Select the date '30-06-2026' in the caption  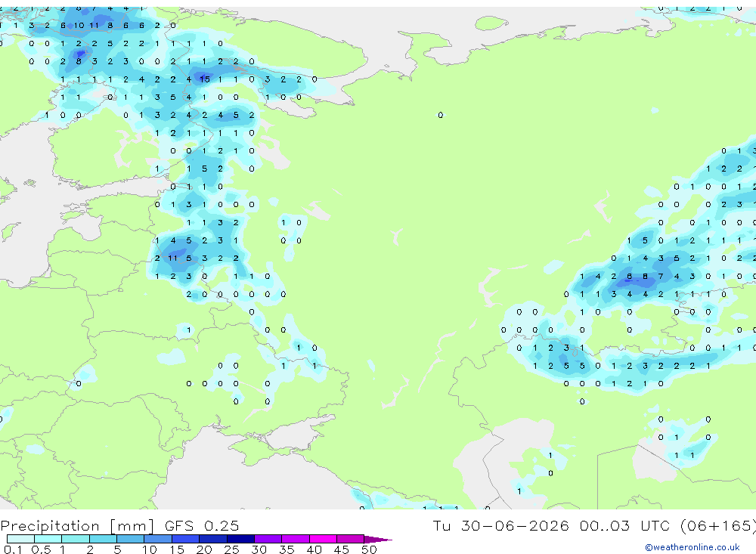coord(515,526)
